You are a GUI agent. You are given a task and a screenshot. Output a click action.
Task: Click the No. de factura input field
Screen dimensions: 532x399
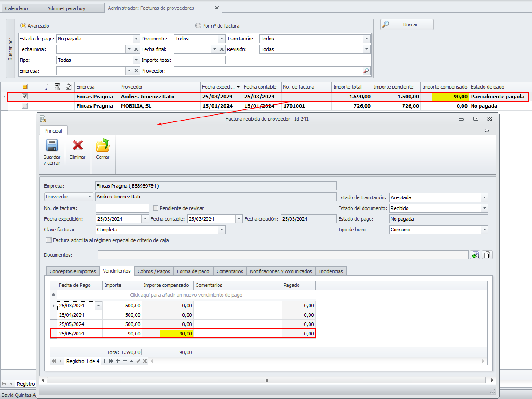tap(122, 208)
